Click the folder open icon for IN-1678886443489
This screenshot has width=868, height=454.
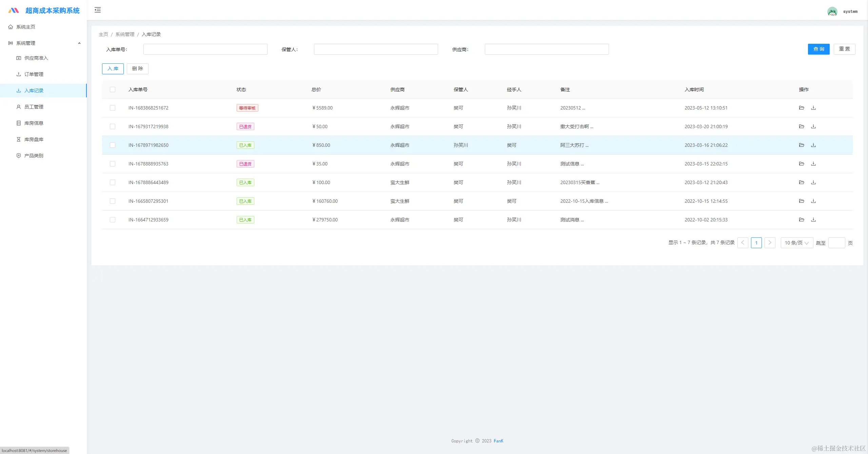[802, 182]
